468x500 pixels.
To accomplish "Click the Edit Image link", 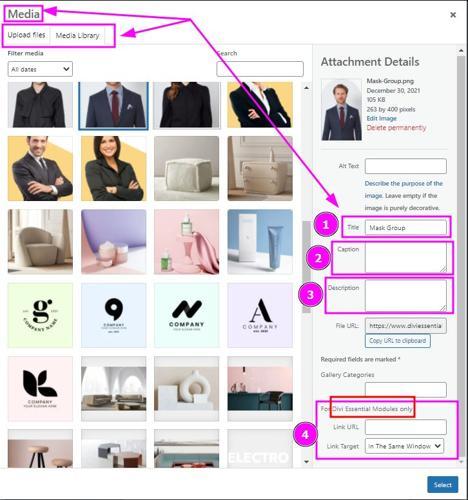I will (381, 118).
